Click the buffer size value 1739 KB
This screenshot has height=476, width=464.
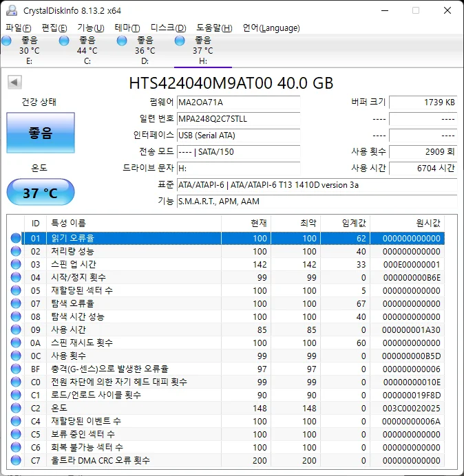[423, 102]
